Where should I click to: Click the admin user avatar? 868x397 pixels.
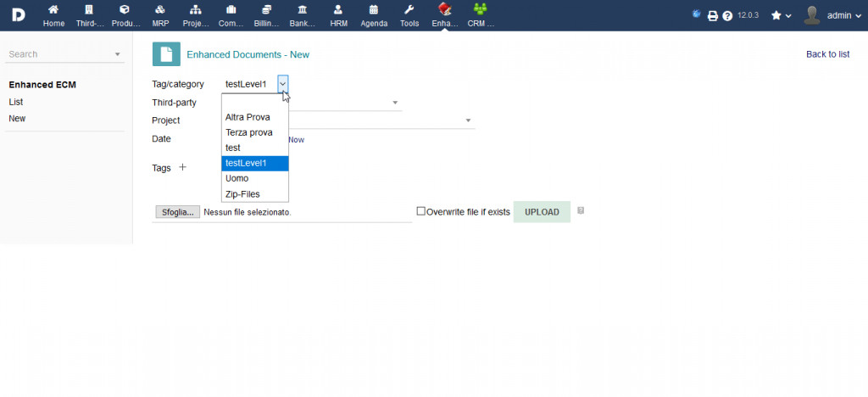tap(811, 15)
